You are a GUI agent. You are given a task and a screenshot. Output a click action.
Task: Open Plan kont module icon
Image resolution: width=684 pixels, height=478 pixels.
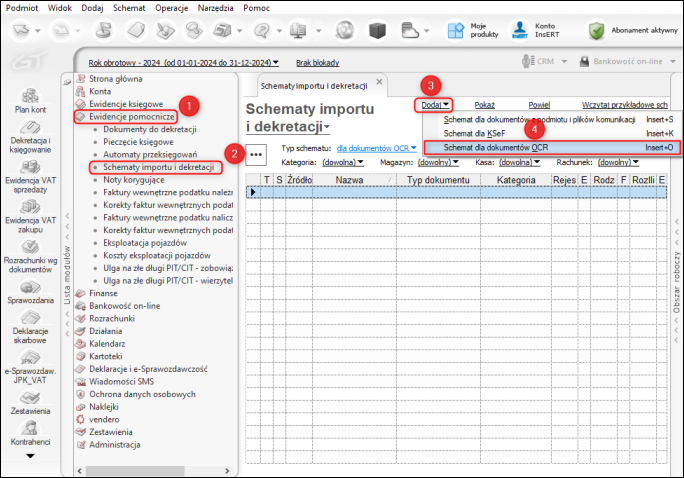[30, 98]
